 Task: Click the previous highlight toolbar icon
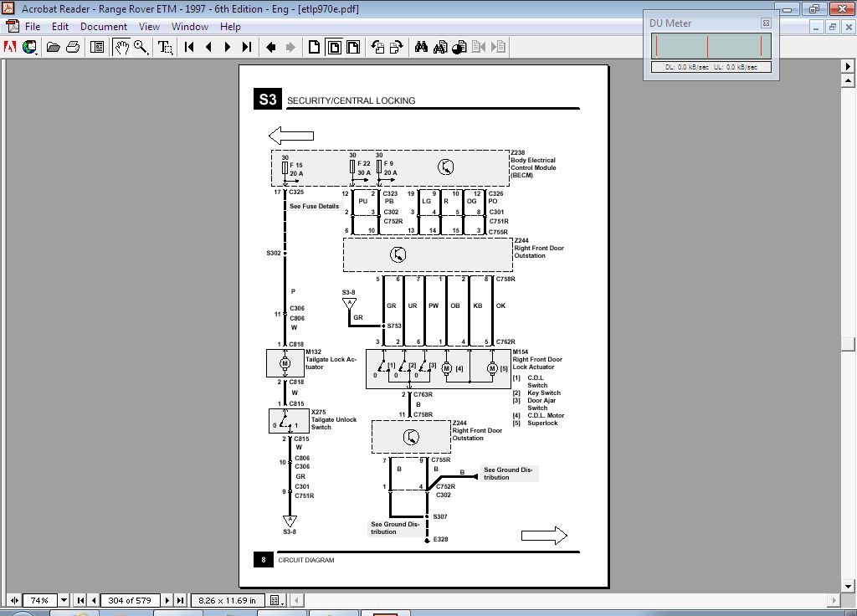pyautogui.click(x=479, y=47)
